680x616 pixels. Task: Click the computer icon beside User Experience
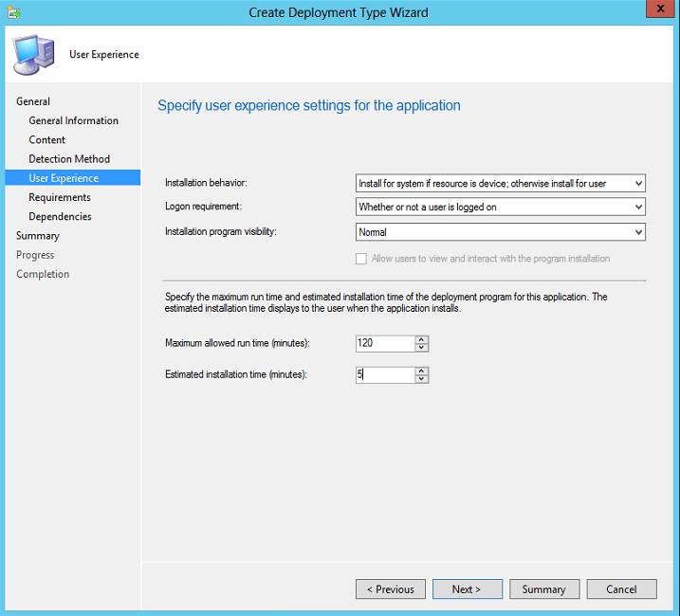34,55
